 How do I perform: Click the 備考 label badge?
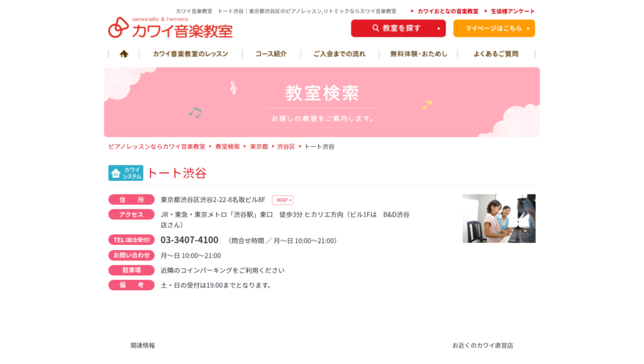point(131,285)
